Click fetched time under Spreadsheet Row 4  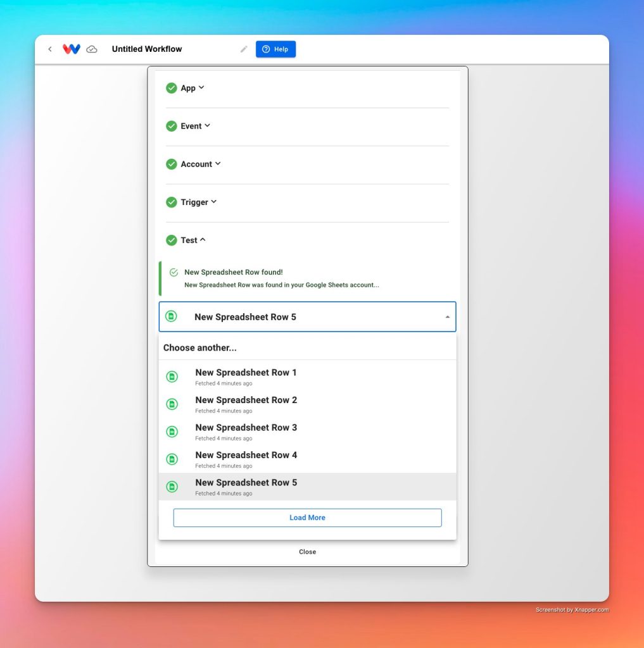224,466
